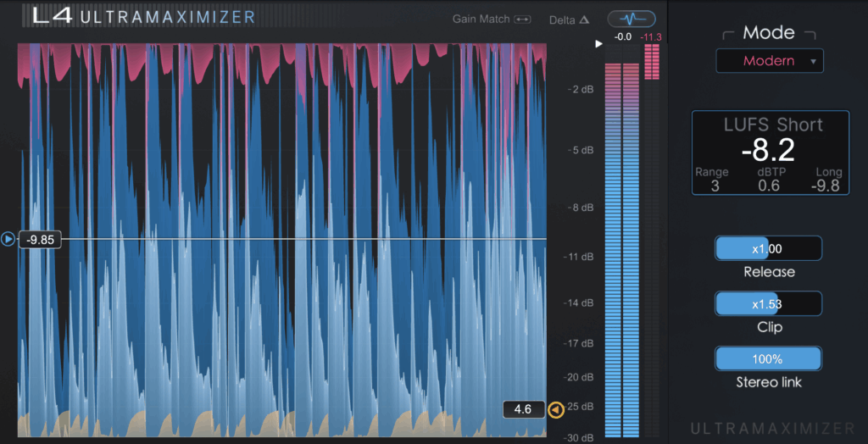Toggle the waveform display button
Screen dimensions: 868x444
[632, 19]
